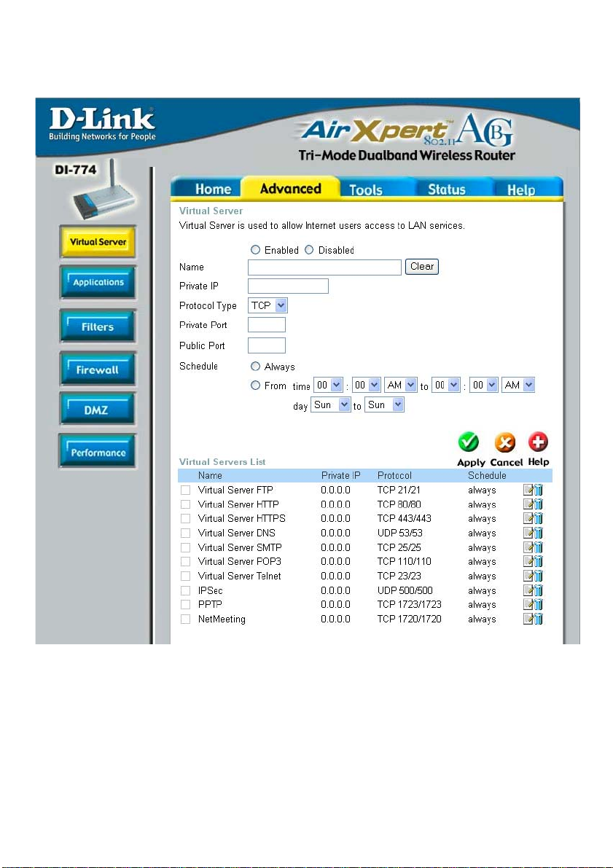Screen dimensions: 613x868
Task: Delete the PPTP entry with trash icon
Action: click(x=538, y=604)
